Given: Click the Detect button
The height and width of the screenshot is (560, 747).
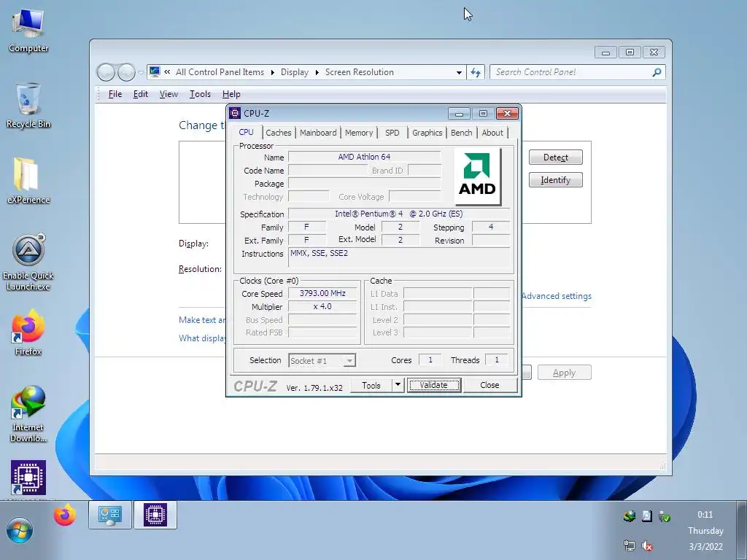Looking at the screenshot, I should 555,157.
